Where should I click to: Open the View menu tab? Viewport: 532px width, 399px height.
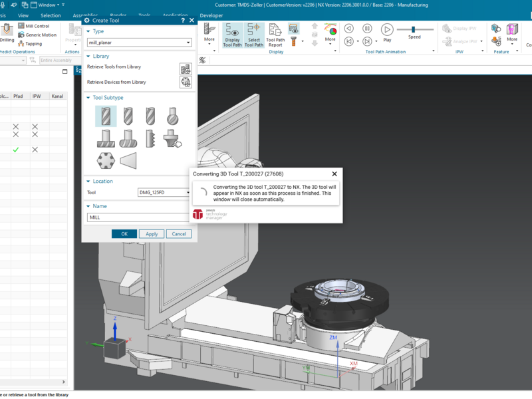pos(23,15)
